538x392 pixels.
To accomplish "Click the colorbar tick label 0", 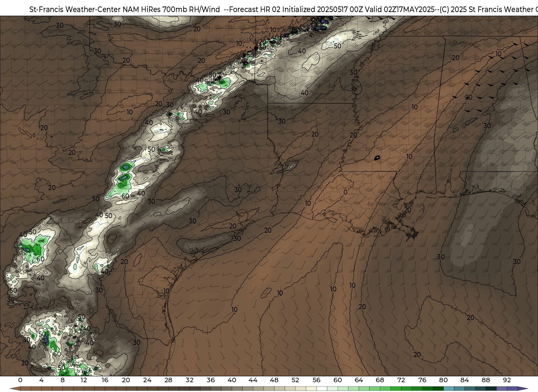I will (x=20, y=380).
